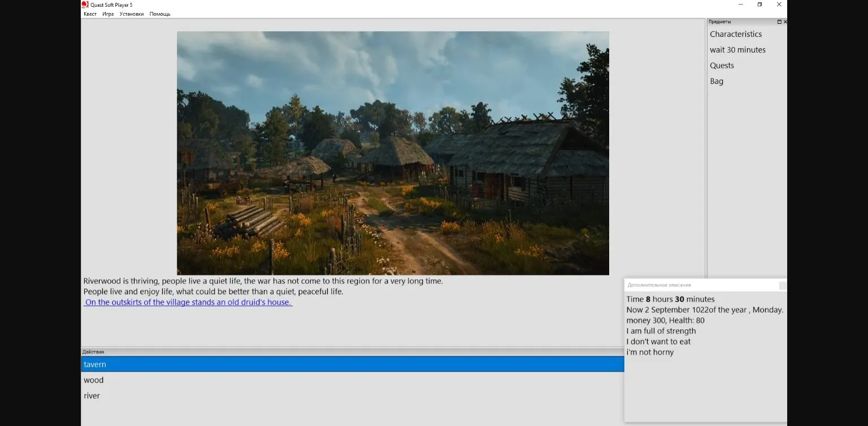Image resolution: width=868 pixels, height=426 pixels.
Task: Restore down the Quest Soft Player window
Action: pos(759,5)
